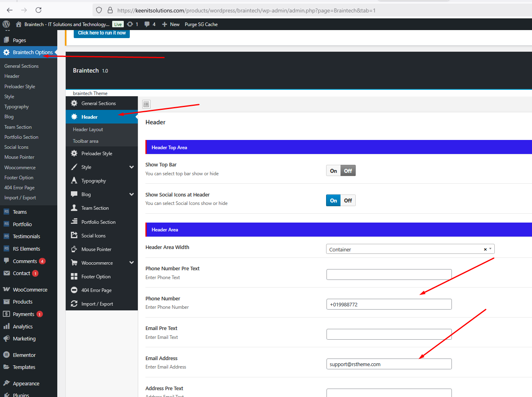Open the Toolbar area sub-item

coord(85,141)
